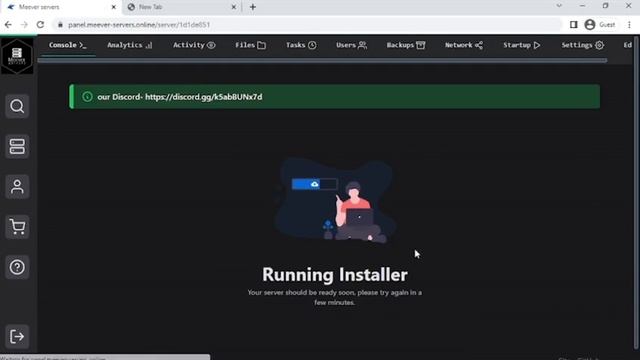Image resolution: width=640 pixels, height=360 pixels.
Task: Switch to the Analytics tab
Action: pos(129,45)
